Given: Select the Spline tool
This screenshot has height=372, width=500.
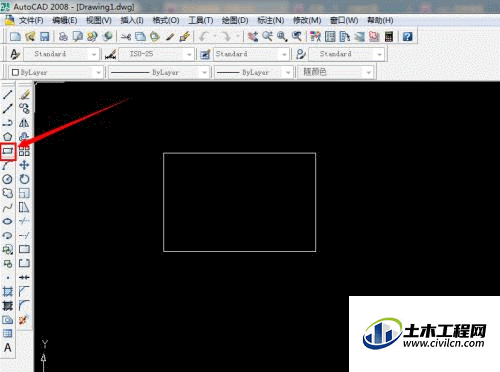Looking at the screenshot, I should [x=8, y=207].
